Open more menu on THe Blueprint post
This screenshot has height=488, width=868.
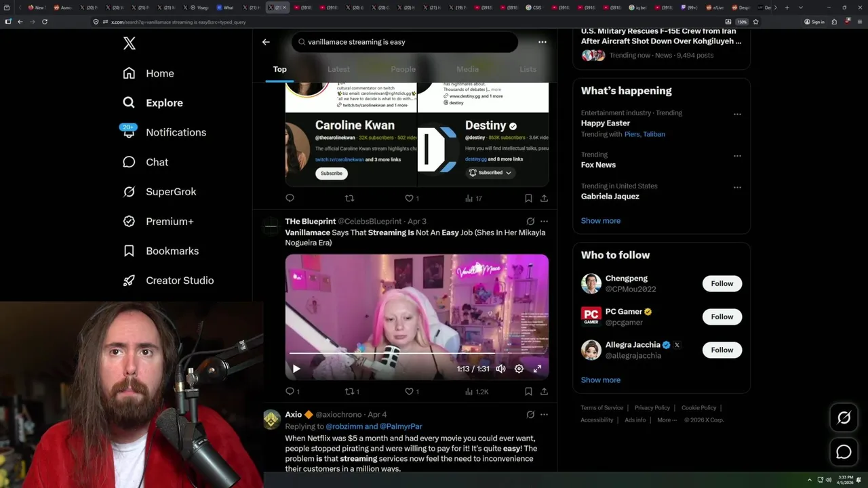pos(544,221)
